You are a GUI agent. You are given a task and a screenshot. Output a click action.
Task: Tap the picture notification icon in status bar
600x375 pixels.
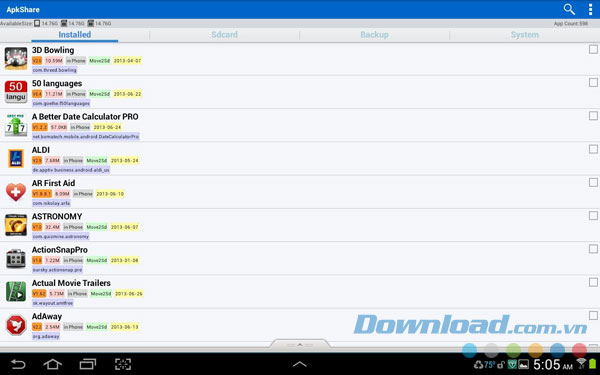523,365
